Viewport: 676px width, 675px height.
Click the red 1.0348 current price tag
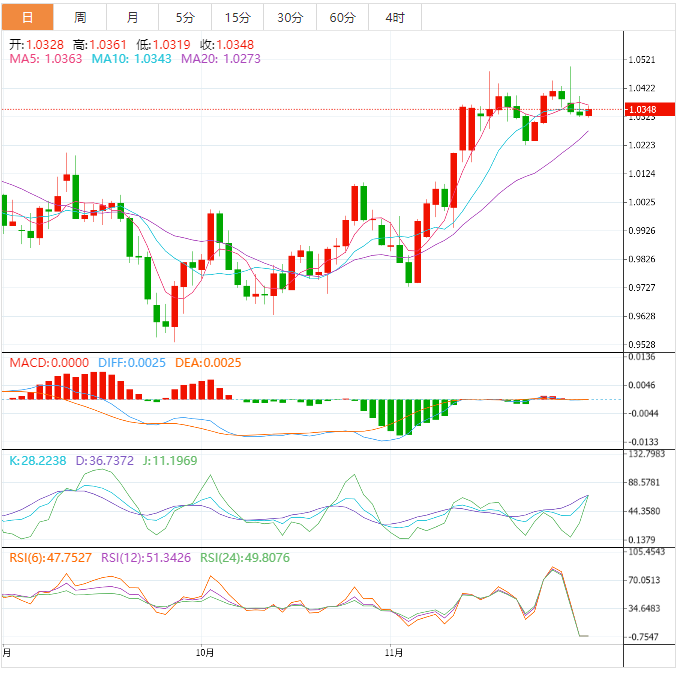(x=649, y=109)
